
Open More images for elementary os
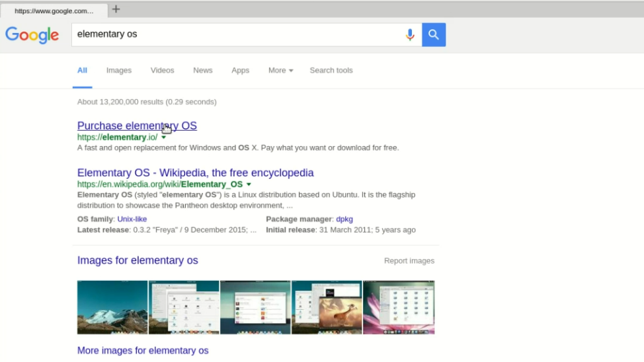point(143,351)
